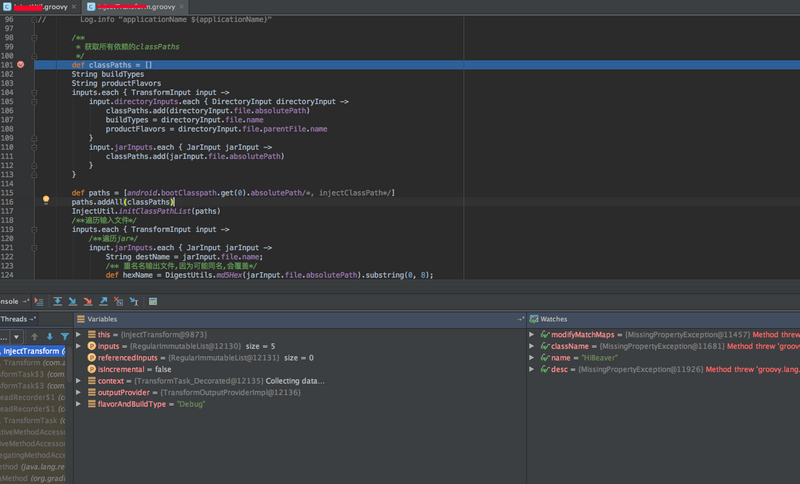Click the parameter icon beside referencedInputs
The width and height of the screenshot is (800, 484).
92,358
